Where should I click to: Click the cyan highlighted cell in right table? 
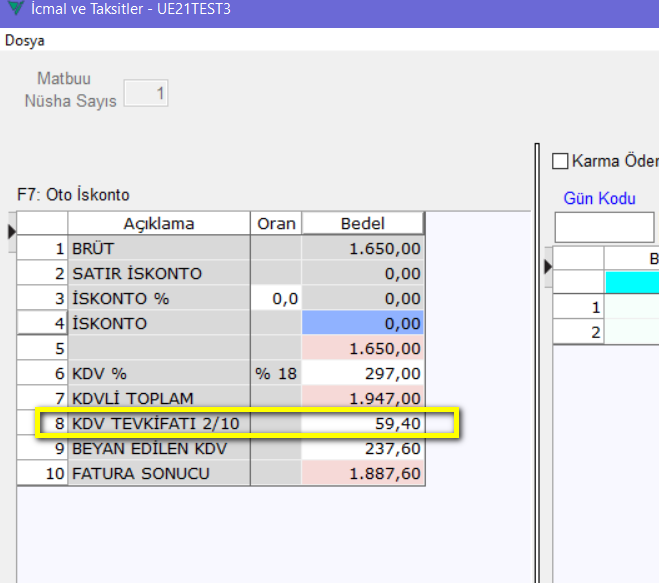coord(631,283)
